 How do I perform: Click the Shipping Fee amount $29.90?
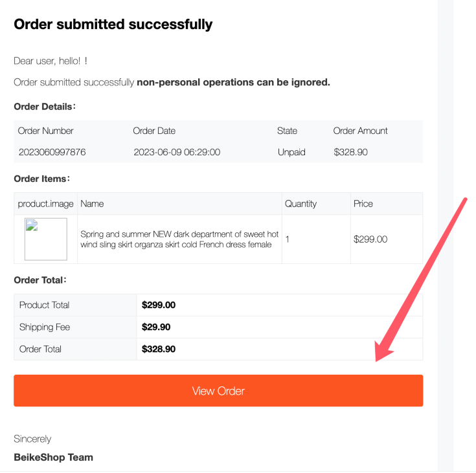tap(156, 327)
